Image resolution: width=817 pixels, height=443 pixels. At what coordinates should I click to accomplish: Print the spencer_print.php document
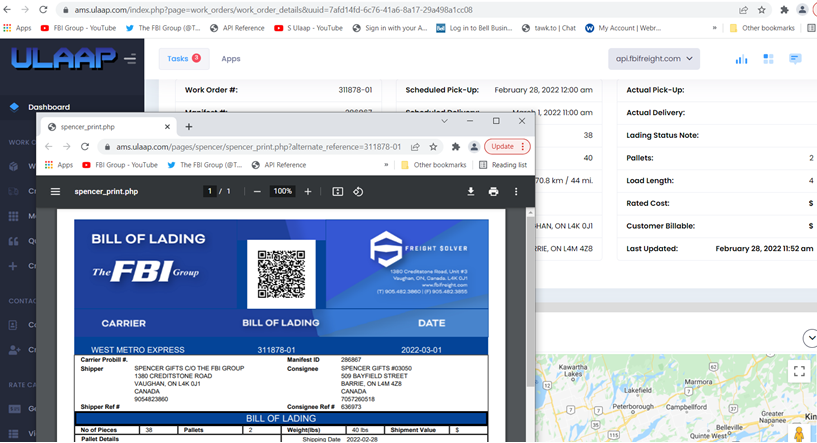coord(493,191)
